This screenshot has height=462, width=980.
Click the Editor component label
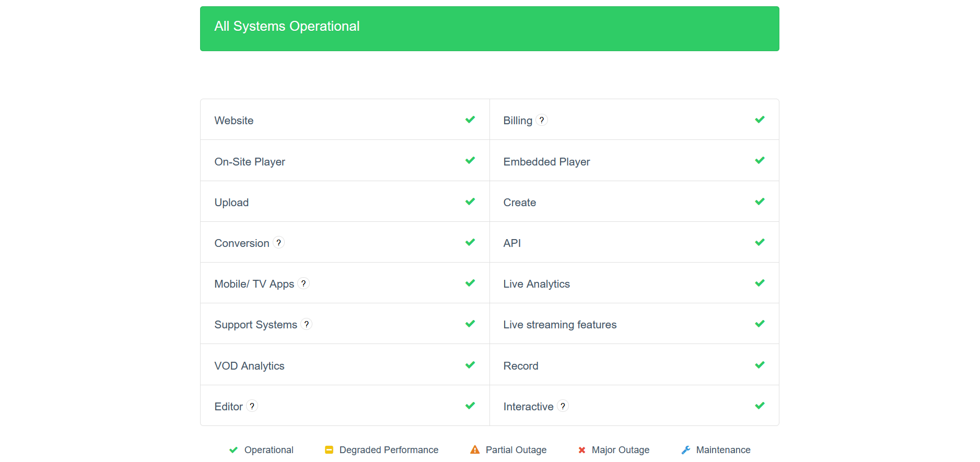click(229, 407)
